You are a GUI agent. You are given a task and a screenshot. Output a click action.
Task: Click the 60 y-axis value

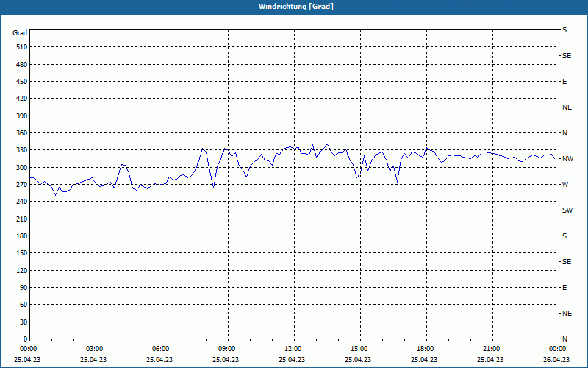(x=24, y=305)
